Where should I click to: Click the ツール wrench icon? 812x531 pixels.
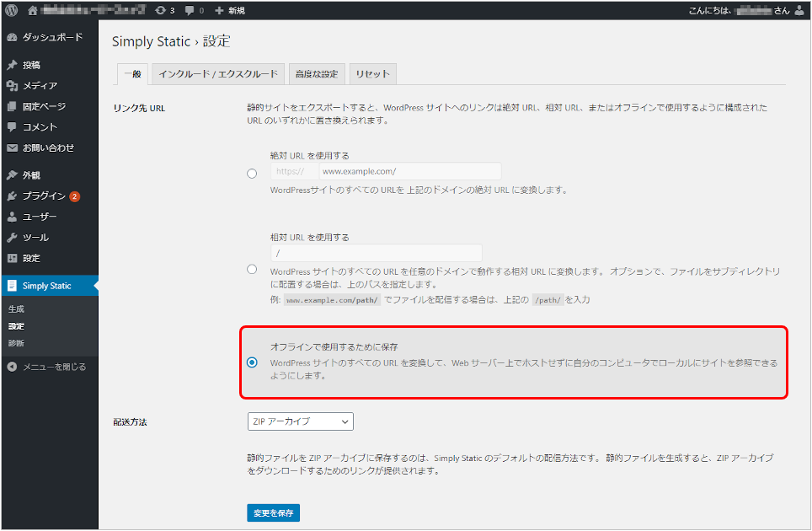pos(12,238)
